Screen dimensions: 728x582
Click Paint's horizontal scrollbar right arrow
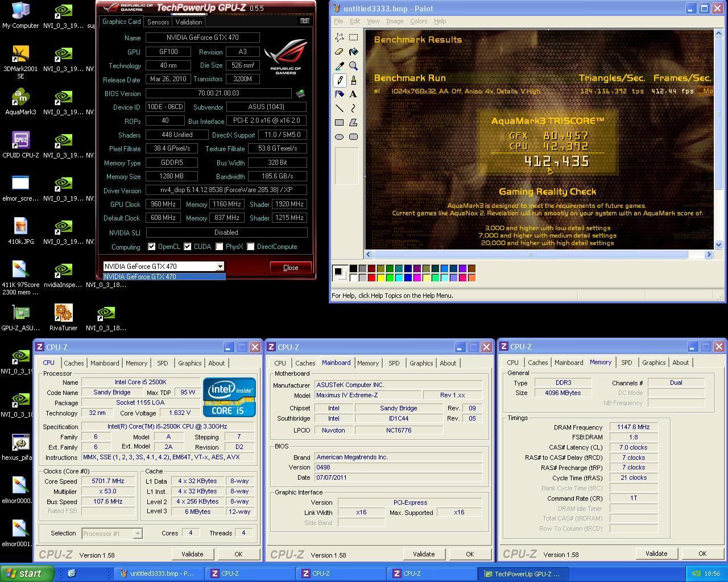click(x=709, y=255)
